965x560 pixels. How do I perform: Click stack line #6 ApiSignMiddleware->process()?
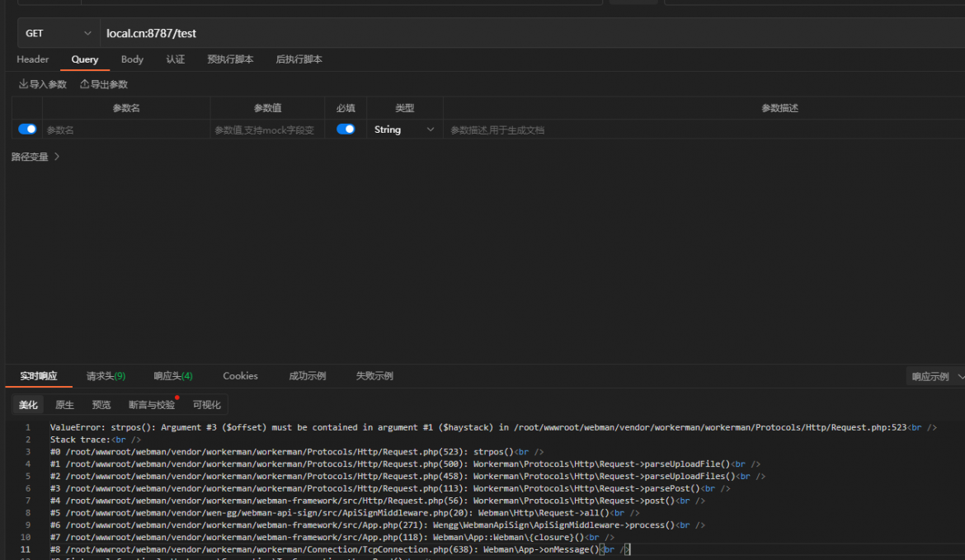point(377,525)
